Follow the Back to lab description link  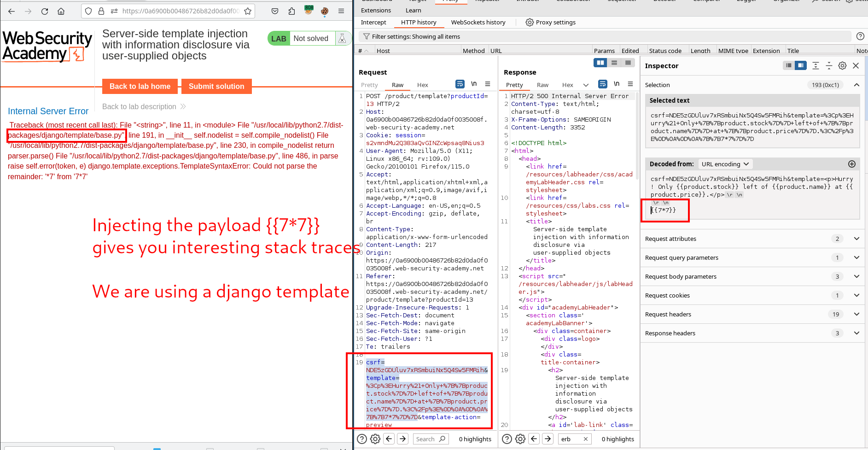[144, 106]
